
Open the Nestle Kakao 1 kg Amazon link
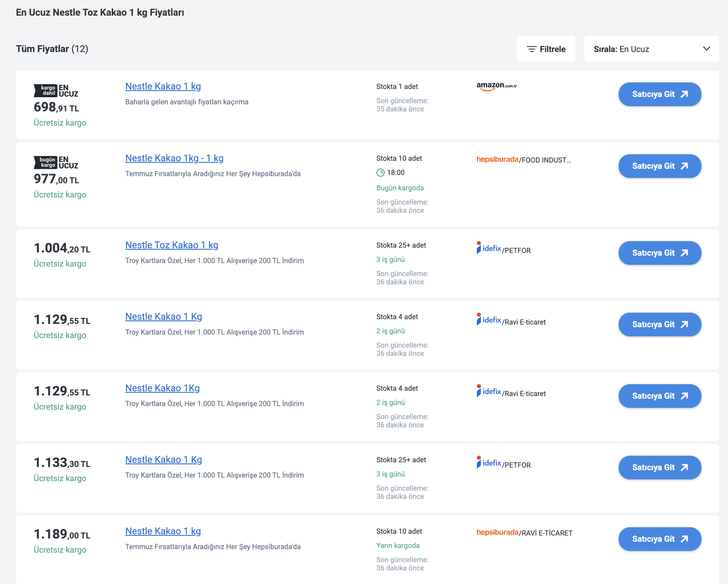pyautogui.click(x=163, y=86)
